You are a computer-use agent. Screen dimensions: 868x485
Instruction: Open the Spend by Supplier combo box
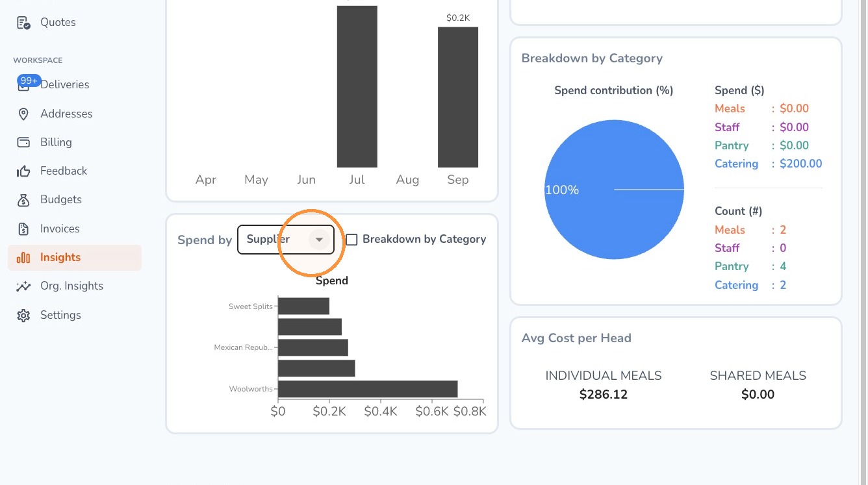tap(286, 240)
